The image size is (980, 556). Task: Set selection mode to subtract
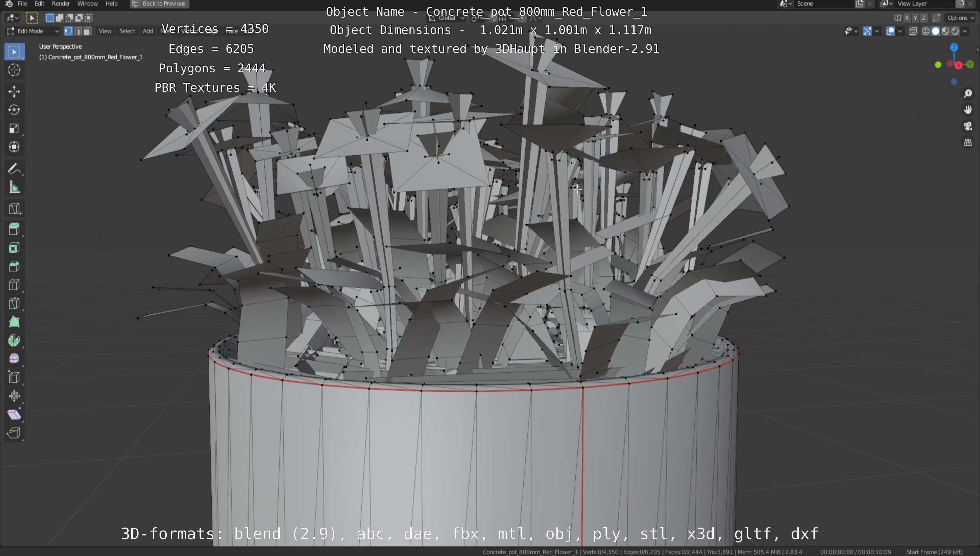(x=69, y=17)
